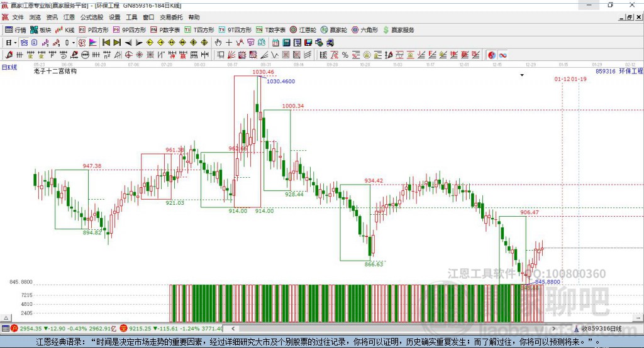Toggle the colored flag chart icon
This screenshot has height=348, width=644.
pyautogui.click(x=93, y=43)
